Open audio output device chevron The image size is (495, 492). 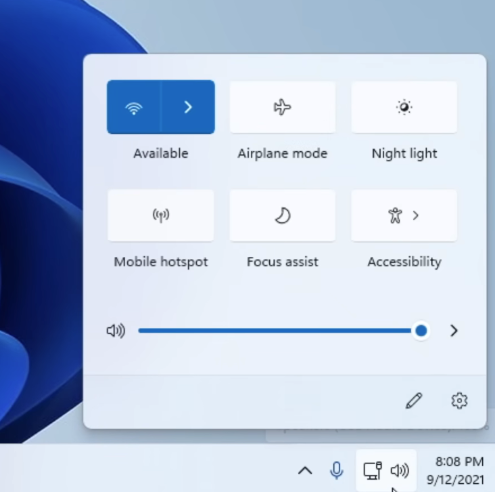454,331
